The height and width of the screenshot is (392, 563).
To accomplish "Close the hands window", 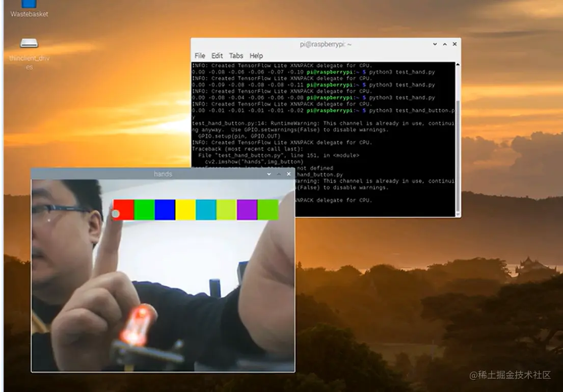I will (x=289, y=174).
